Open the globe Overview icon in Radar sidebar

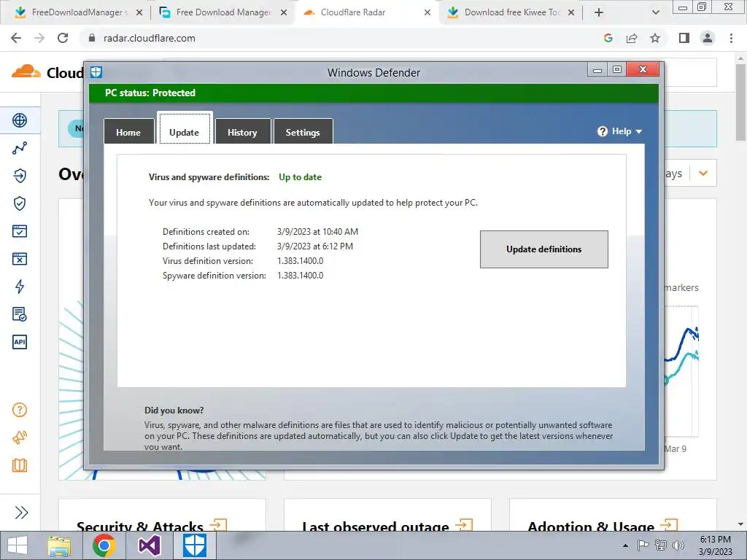tap(20, 120)
